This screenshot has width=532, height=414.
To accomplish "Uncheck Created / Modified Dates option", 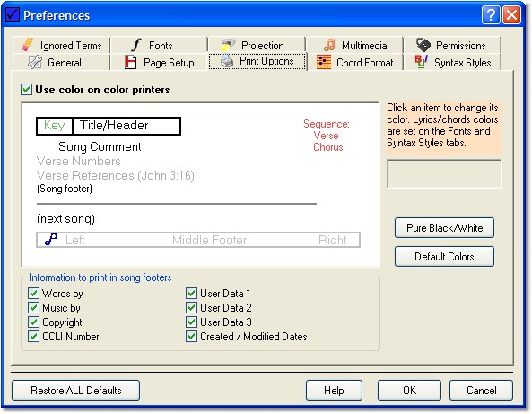I will (191, 337).
